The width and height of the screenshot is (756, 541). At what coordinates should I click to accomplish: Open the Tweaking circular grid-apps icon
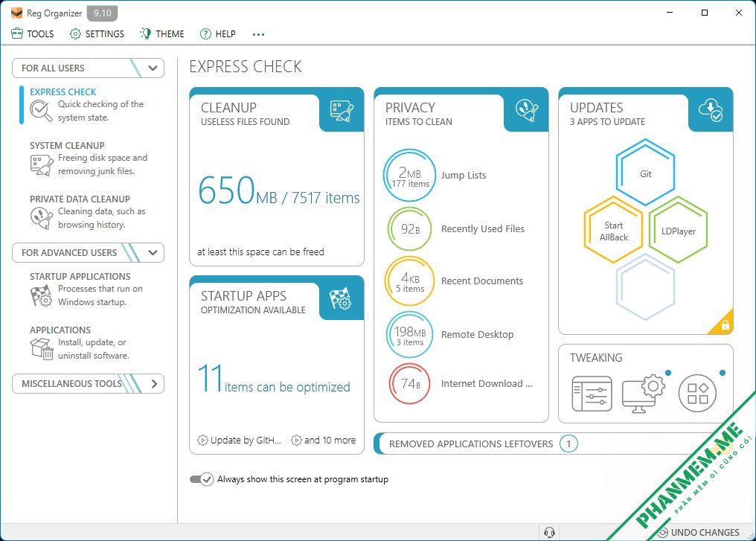697,394
